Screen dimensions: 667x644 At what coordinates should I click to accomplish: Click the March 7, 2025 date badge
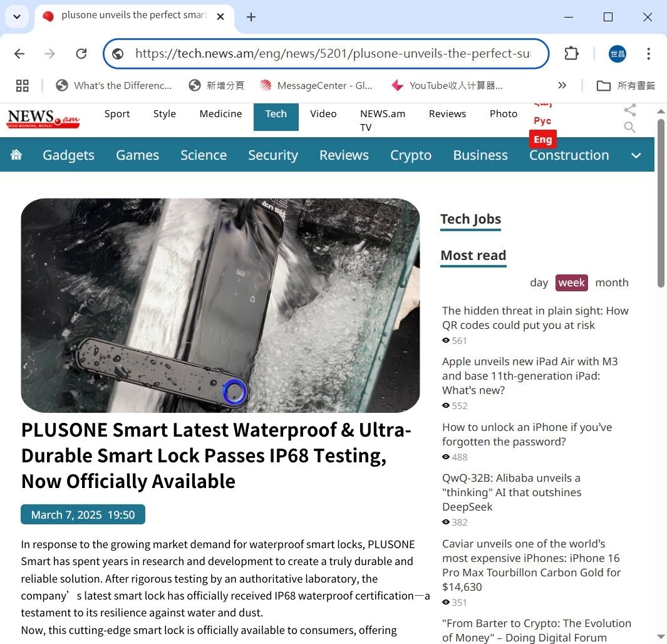(83, 515)
